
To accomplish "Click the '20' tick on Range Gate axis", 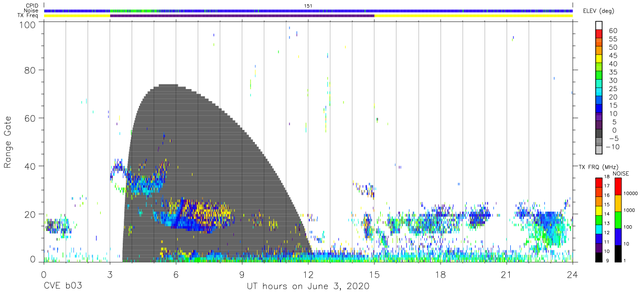I will [x=30, y=214].
